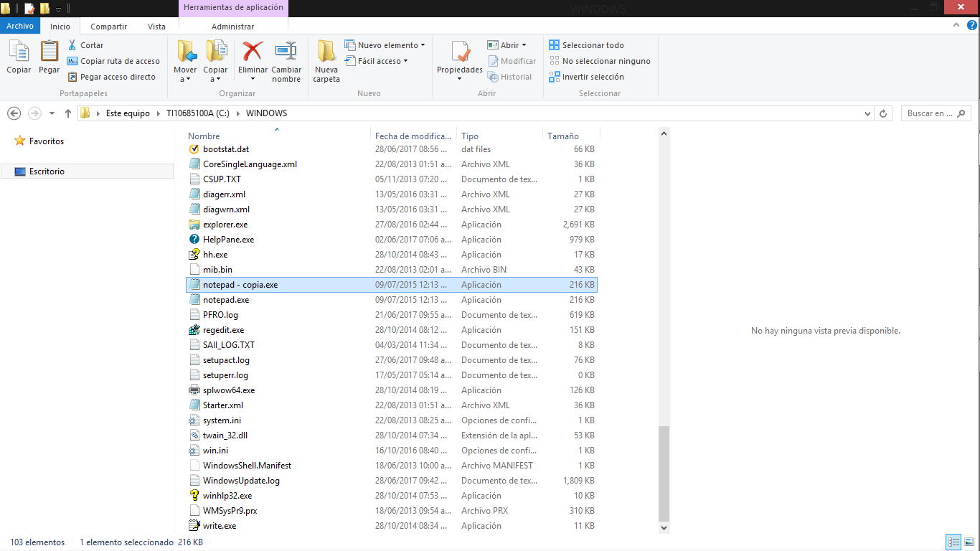This screenshot has height=551, width=980.
Task: Expand the Este equipo breadcrumb arrow
Action: pos(158,113)
